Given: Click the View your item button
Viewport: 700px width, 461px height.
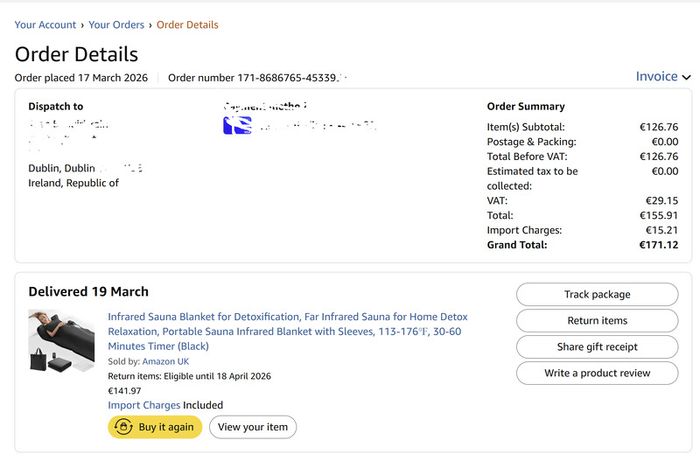Looking at the screenshot, I should [x=253, y=427].
